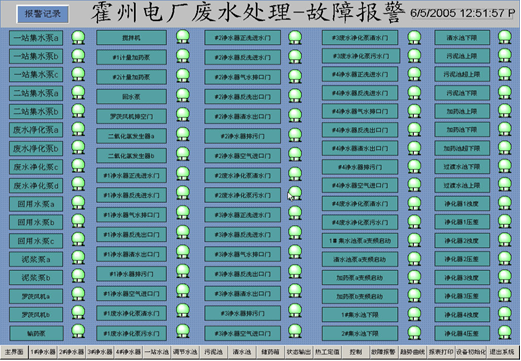Click the #1净水器正洗进水门 label box
Image resolution: width=521 pixels, height=361 pixels.
tap(131, 175)
